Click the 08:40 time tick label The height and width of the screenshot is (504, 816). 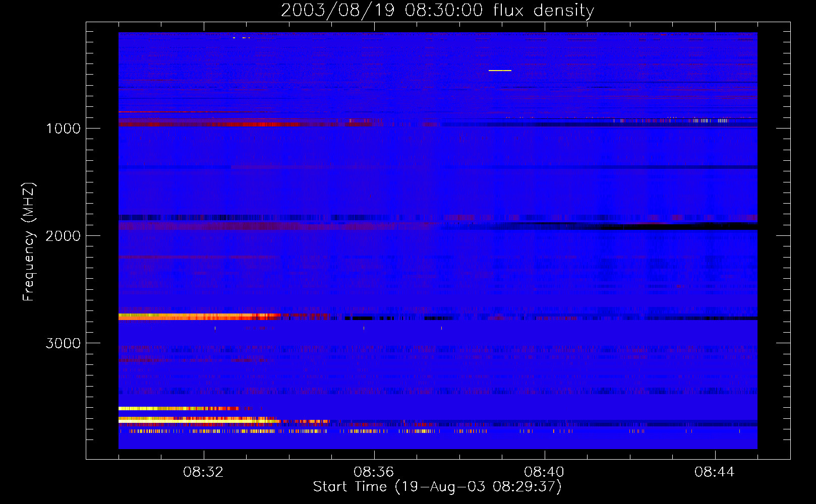point(544,472)
